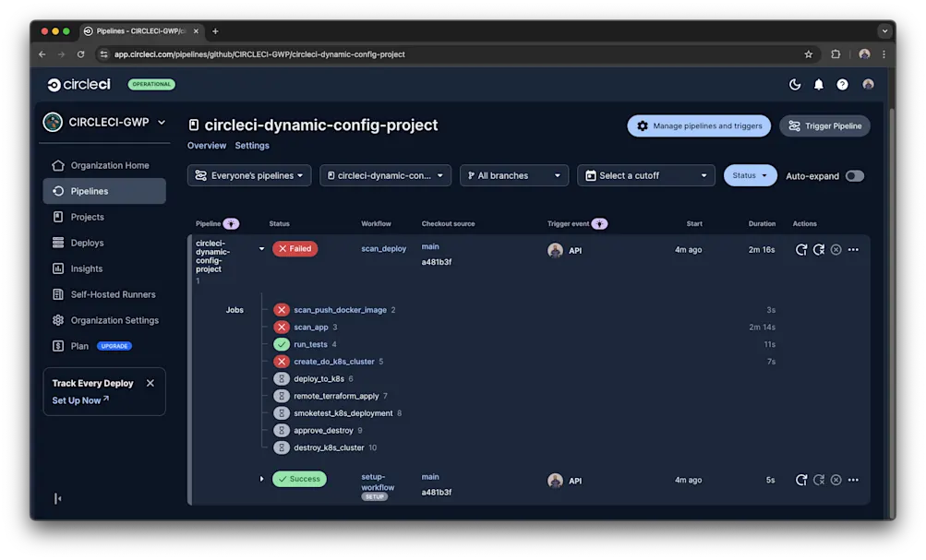This screenshot has width=926, height=560.
Task: Open Select a cutoff dropdown
Action: pyautogui.click(x=645, y=175)
